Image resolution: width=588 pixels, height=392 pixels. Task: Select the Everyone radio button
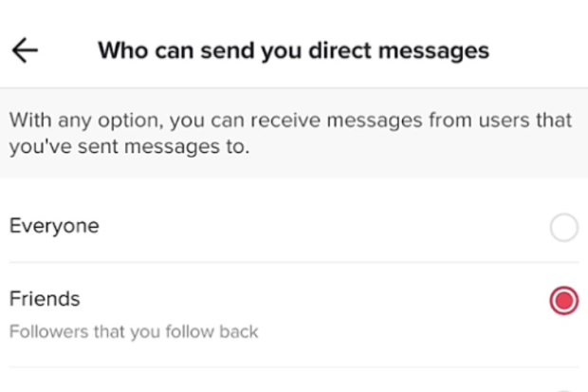(x=563, y=228)
